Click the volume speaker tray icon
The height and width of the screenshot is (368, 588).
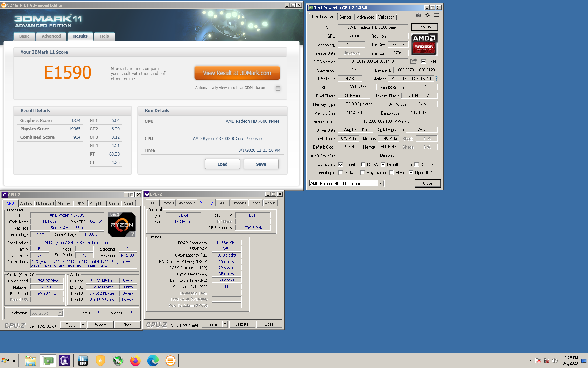pyautogui.click(x=555, y=361)
